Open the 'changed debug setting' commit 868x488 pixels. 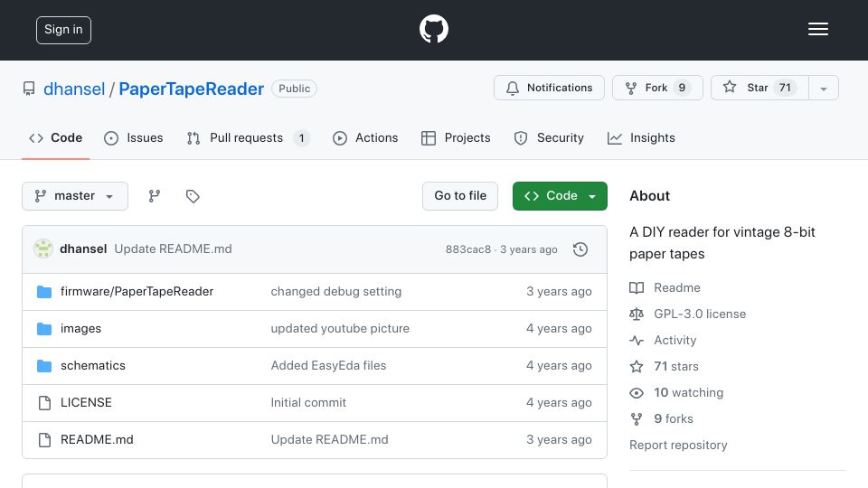(x=336, y=292)
